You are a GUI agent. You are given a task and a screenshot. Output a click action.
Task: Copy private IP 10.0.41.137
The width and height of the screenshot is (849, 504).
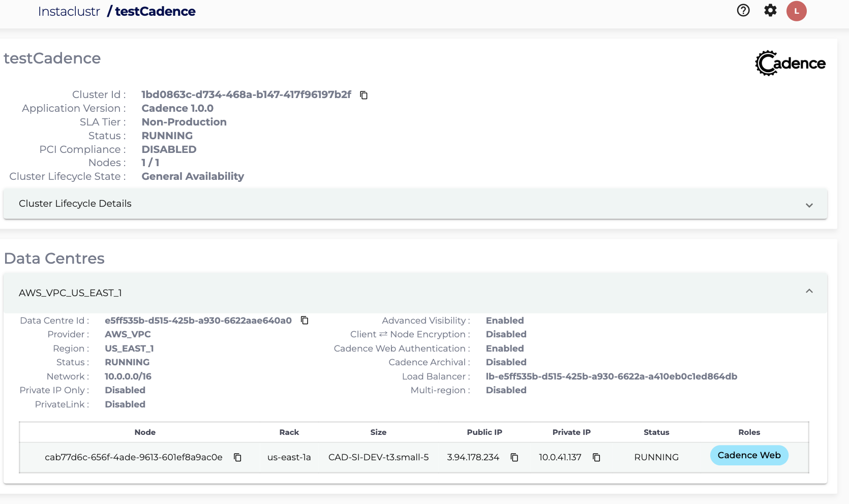tap(596, 457)
